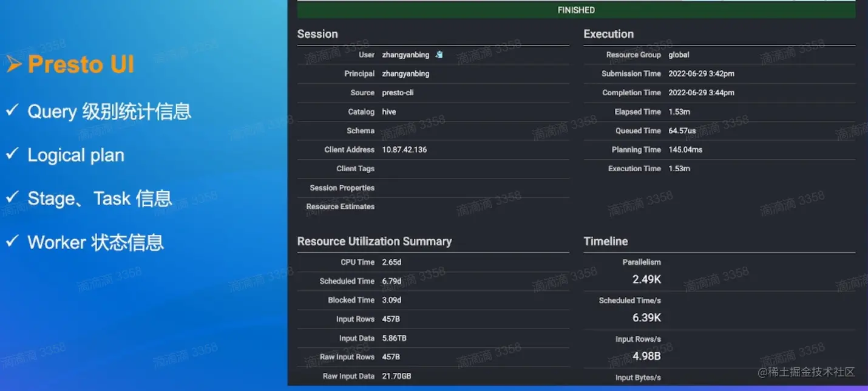Select the CPU Time value 2.65d
Viewport: 868px width, 391px height.
[x=392, y=262]
